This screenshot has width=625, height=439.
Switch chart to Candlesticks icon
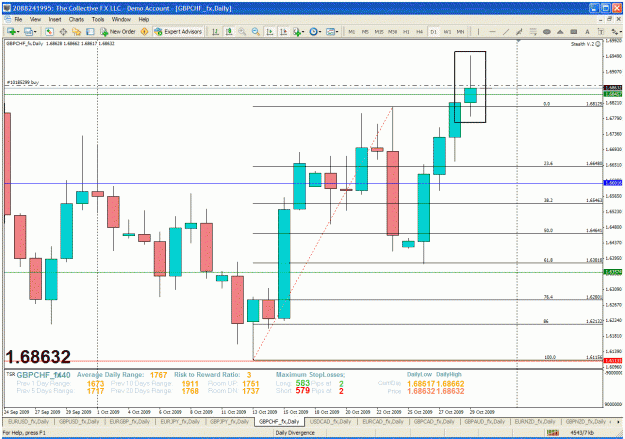pyautogui.click(x=229, y=31)
